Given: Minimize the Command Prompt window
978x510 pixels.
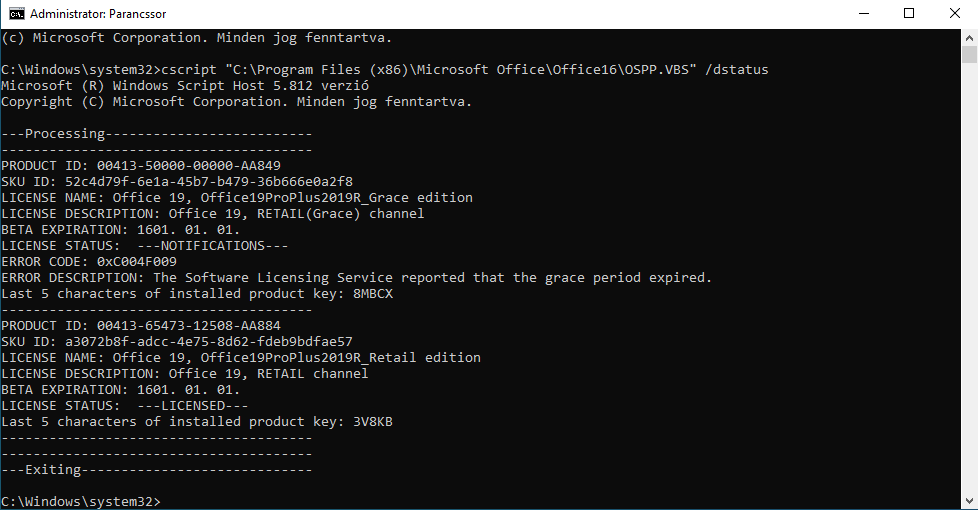Looking at the screenshot, I should pyautogui.click(x=864, y=14).
